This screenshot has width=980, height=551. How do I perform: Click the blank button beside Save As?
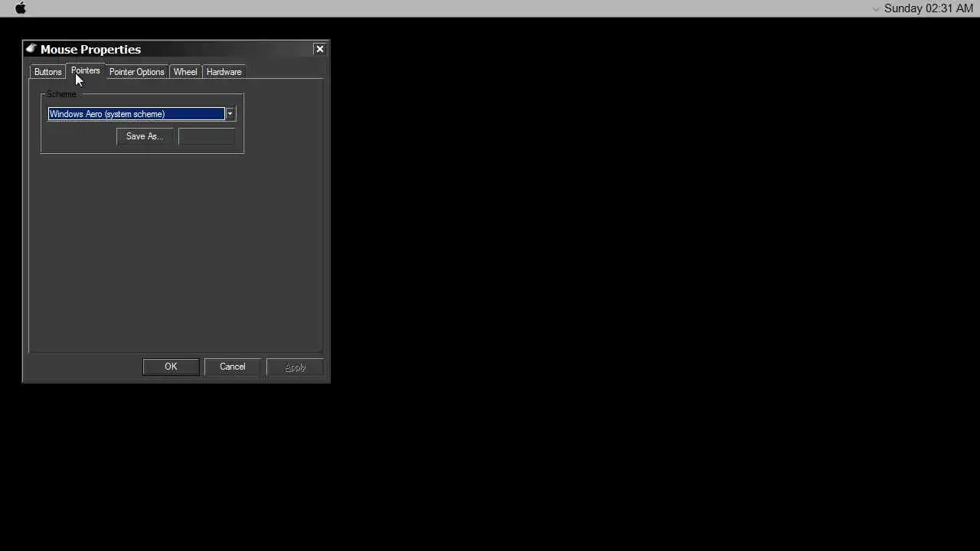click(x=206, y=136)
